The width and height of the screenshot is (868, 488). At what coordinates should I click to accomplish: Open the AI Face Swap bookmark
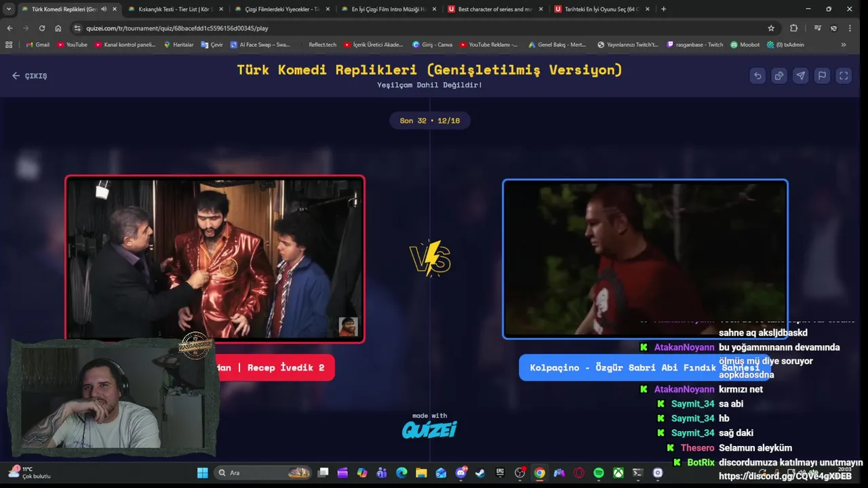[x=260, y=45]
